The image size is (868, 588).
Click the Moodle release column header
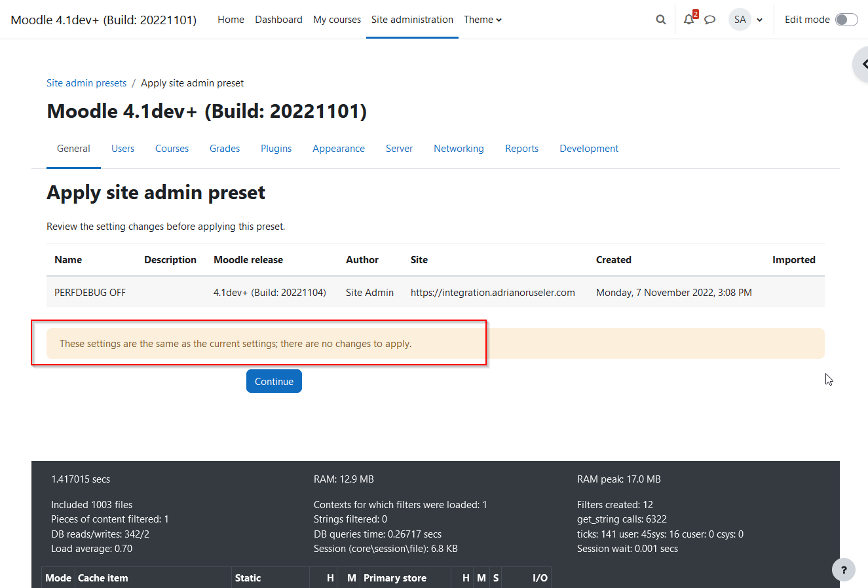pyautogui.click(x=248, y=260)
